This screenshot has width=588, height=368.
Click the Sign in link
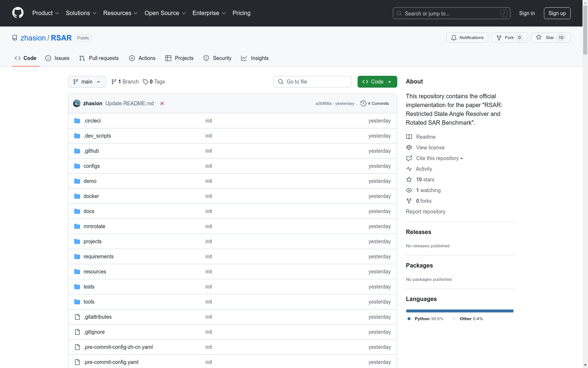pyautogui.click(x=527, y=13)
